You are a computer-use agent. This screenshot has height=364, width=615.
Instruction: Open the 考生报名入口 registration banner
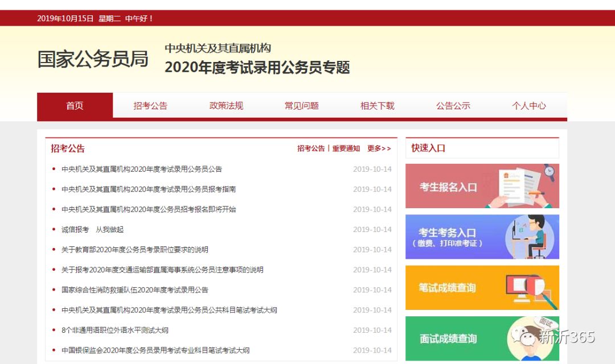pyautogui.click(x=482, y=186)
